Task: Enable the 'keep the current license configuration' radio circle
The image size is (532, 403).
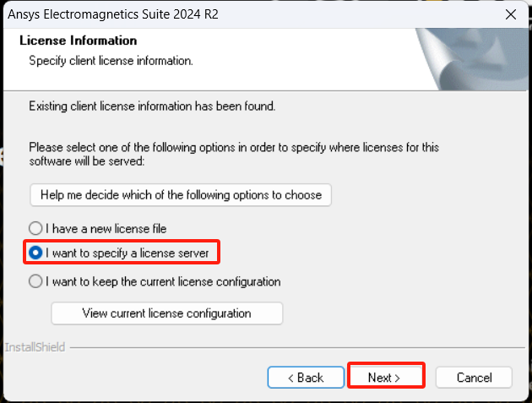Action: click(35, 281)
